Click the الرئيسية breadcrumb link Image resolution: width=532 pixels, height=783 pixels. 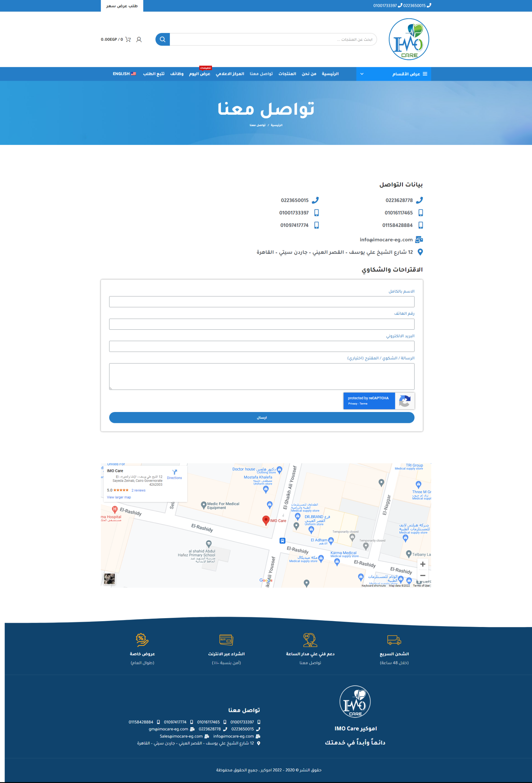pos(277,125)
